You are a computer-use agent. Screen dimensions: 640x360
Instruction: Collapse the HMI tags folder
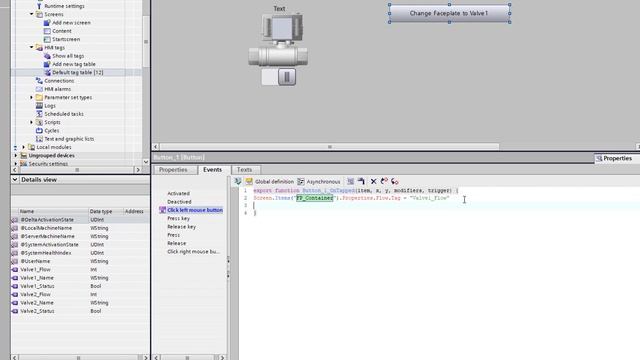[x=32, y=47]
